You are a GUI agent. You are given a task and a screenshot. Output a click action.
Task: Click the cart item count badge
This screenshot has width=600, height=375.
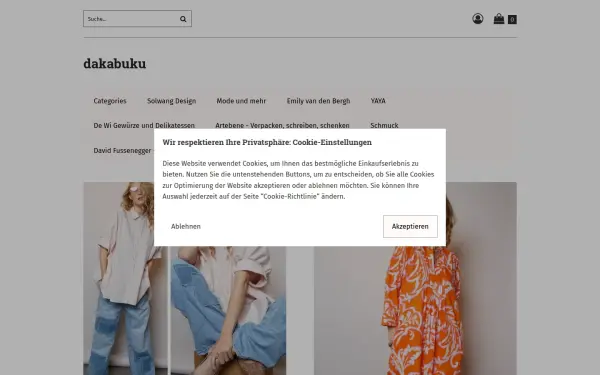(512, 20)
